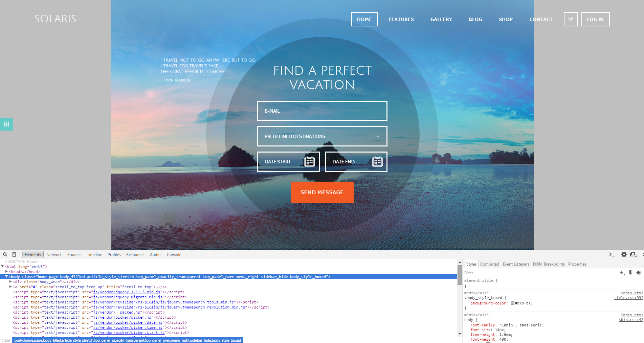
Task: Switch to the Network tab
Action: 54,255
